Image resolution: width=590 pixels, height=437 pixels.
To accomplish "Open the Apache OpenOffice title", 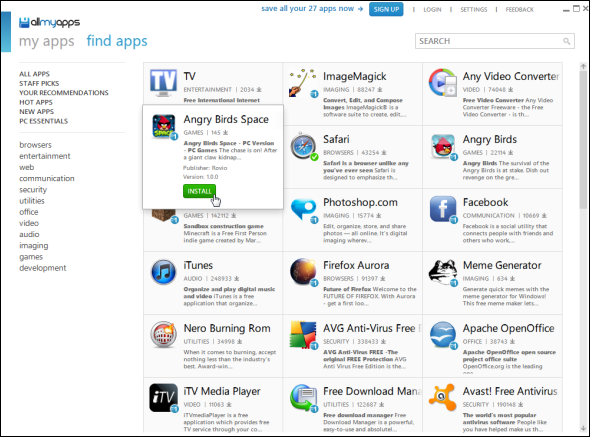I will click(508, 328).
